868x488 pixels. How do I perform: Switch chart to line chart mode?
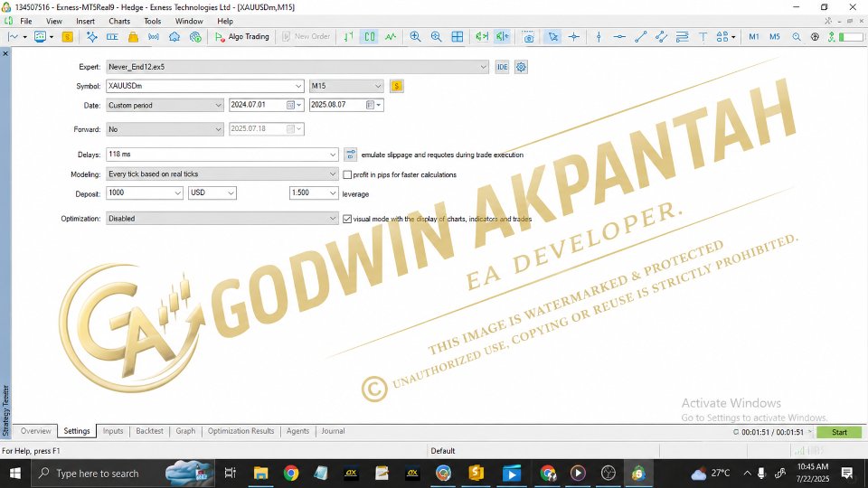tap(391, 36)
